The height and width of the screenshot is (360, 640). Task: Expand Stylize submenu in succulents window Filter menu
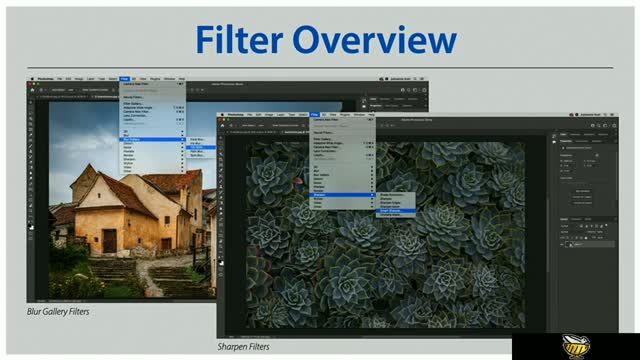[342, 199]
